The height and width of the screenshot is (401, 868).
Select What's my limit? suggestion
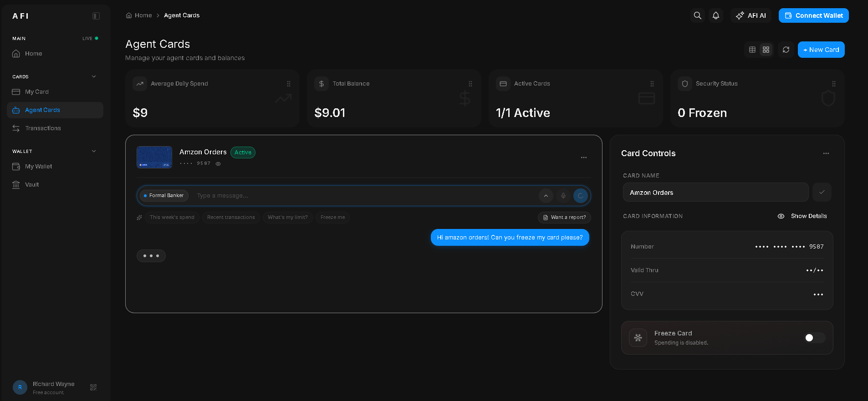tap(288, 218)
